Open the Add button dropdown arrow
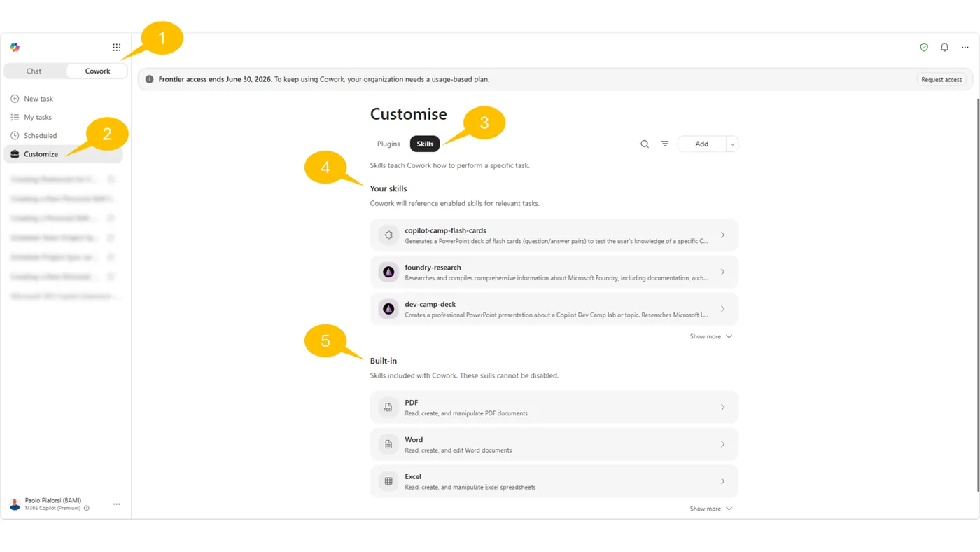 [x=732, y=144]
